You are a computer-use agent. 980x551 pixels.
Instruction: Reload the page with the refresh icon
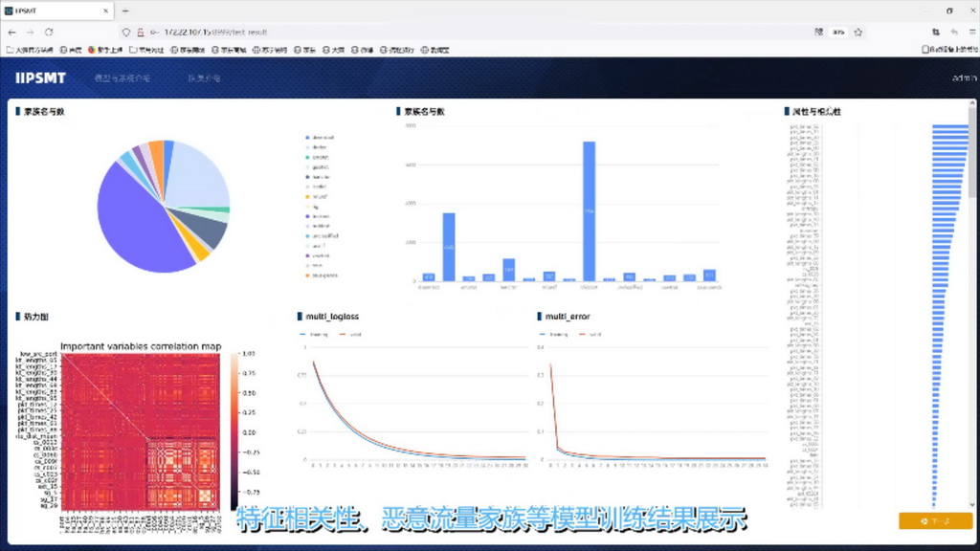(49, 32)
